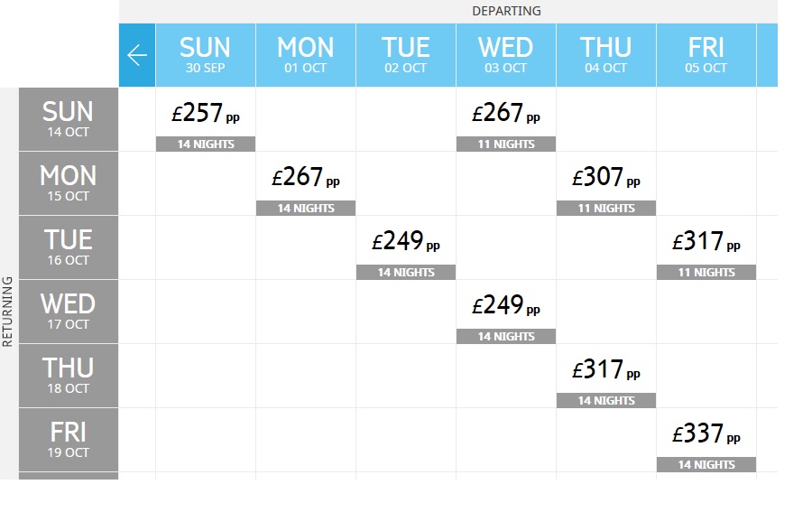Image resolution: width=812 pixels, height=531 pixels.
Task: Select the £257 pp 14 nights fare
Action: click(x=206, y=120)
